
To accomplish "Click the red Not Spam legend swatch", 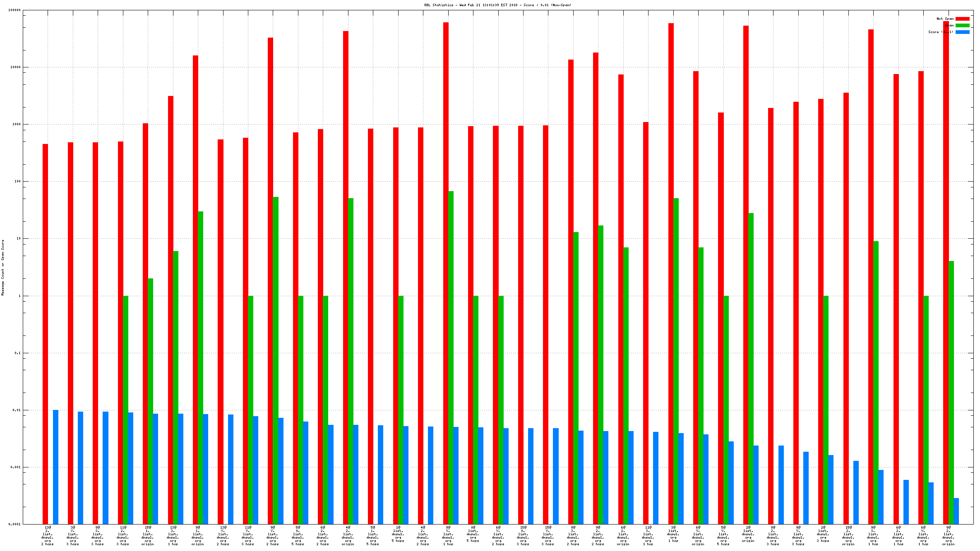I will (x=962, y=19).
